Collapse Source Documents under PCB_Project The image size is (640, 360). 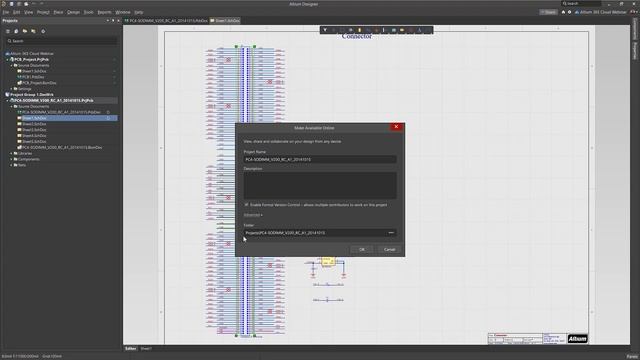click(x=11, y=65)
